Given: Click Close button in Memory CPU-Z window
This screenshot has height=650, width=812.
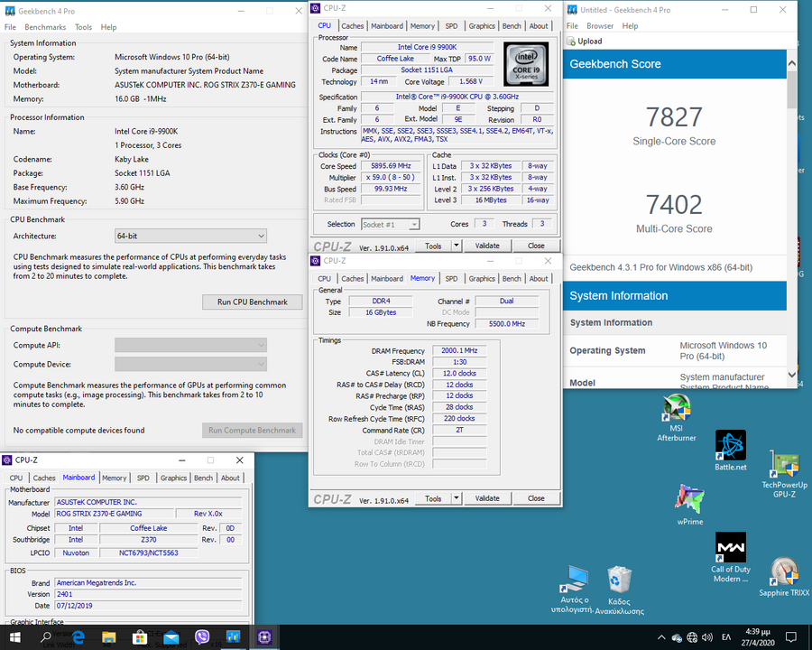Looking at the screenshot, I should tap(536, 498).
